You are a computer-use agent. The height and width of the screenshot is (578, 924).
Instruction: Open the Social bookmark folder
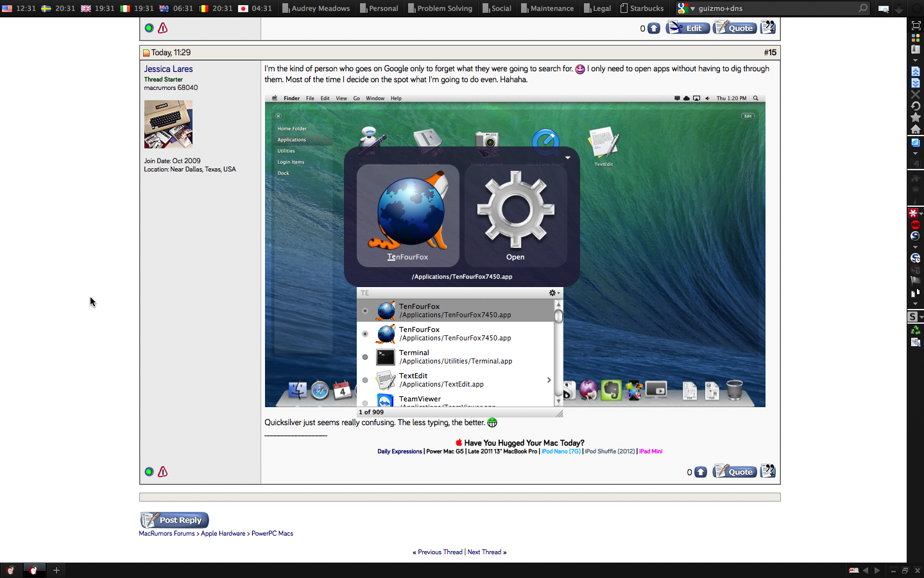[497, 8]
